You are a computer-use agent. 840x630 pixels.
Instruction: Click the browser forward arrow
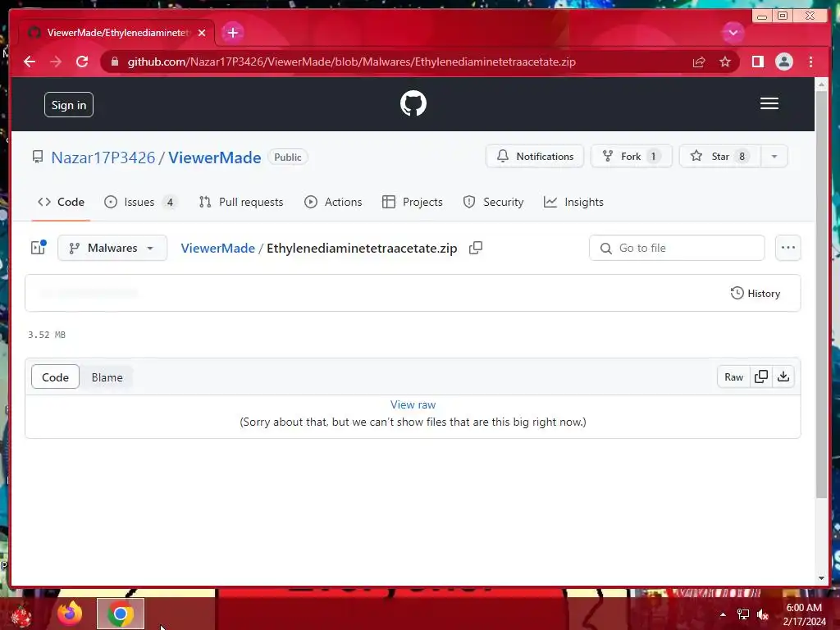click(56, 62)
